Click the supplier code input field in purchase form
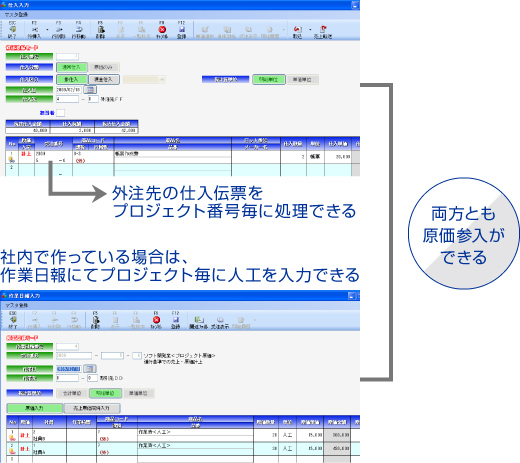 click(x=67, y=99)
